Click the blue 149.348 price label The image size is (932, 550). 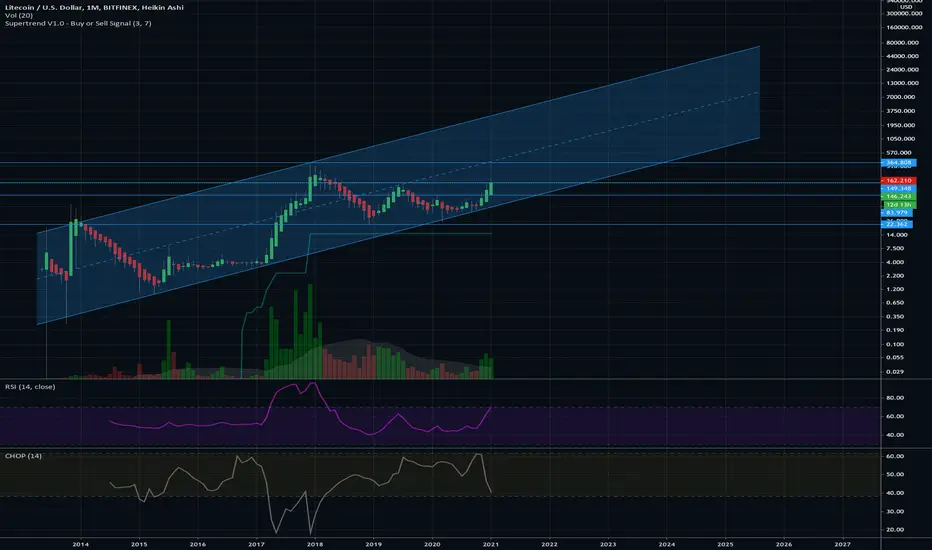point(899,188)
